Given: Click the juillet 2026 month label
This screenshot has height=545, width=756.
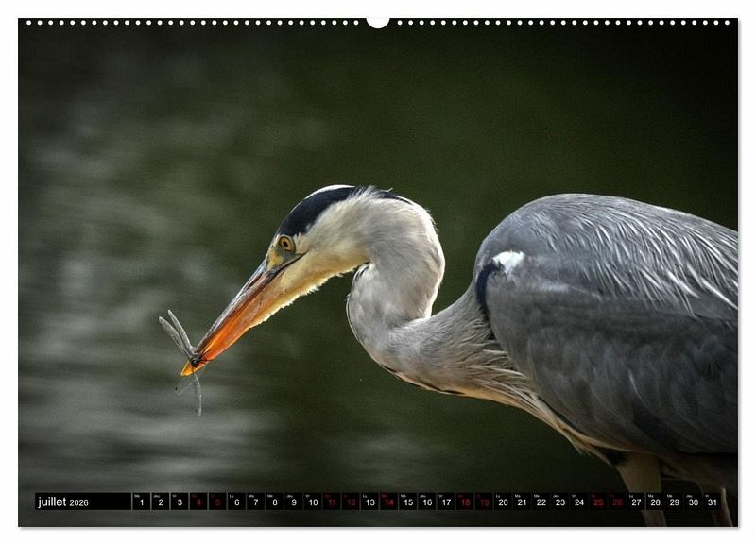Looking at the screenshot, I should [63, 502].
